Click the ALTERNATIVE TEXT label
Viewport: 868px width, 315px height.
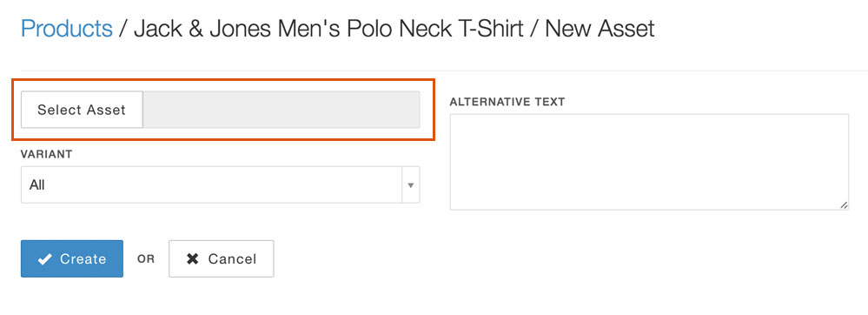click(507, 102)
